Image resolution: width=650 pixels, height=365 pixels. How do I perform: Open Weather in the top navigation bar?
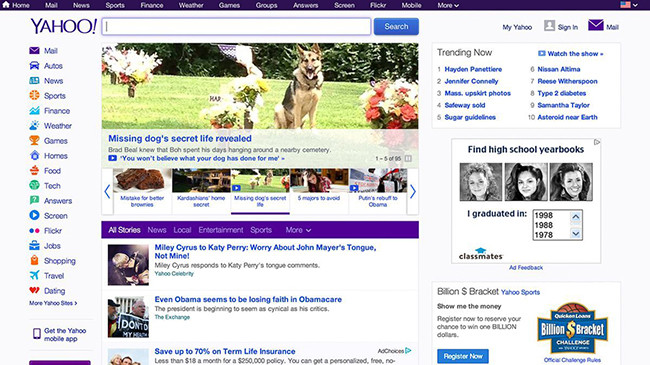pos(191,5)
